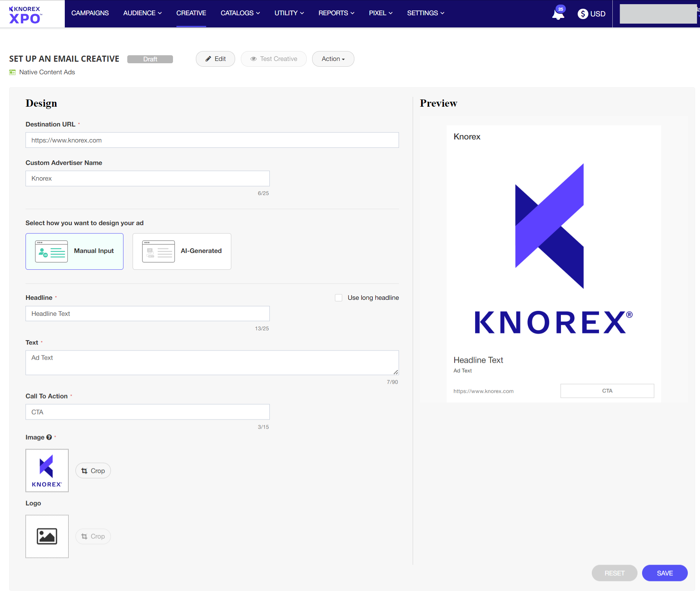The height and width of the screenshot is (597, 700).
Task: Select the Manual Input design option
Action: (x=74, y=251)
